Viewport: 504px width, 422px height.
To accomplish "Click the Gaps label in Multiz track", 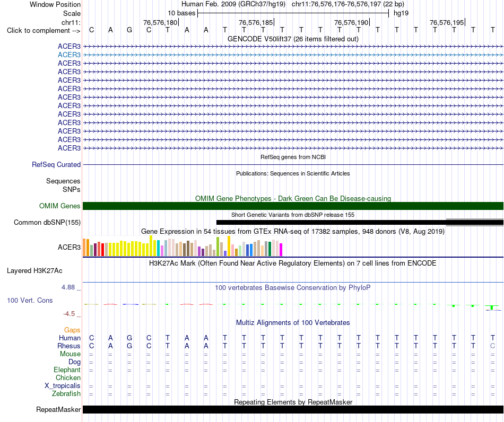I will click(72, 330).
